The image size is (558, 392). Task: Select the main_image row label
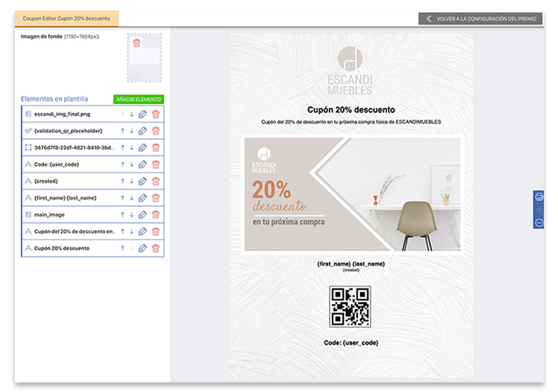click(49, 215)
